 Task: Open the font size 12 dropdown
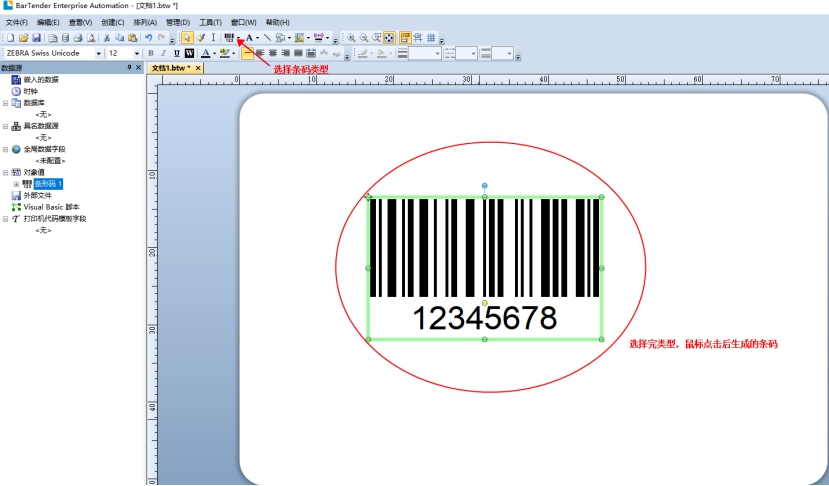(136, 53)
